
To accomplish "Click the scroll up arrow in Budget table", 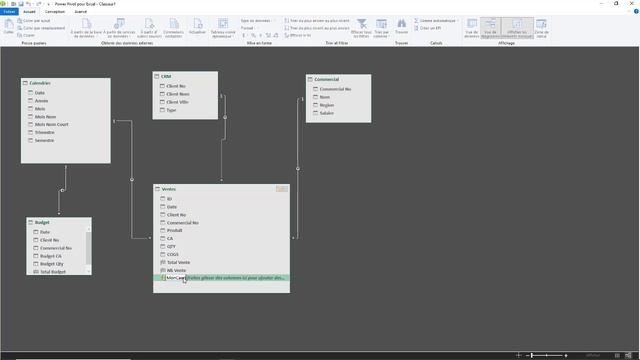I will [x=88, y=229].
